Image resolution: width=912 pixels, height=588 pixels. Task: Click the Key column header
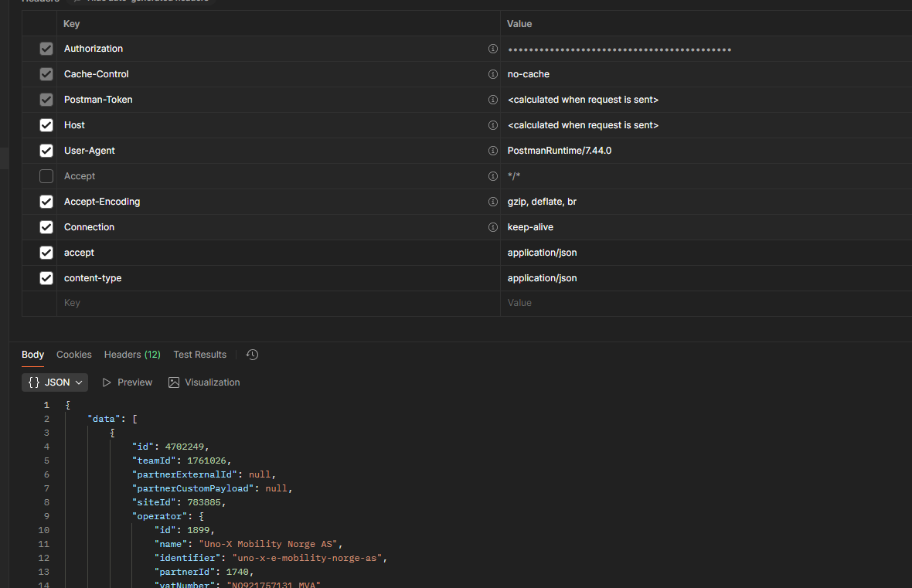point(72,24)
